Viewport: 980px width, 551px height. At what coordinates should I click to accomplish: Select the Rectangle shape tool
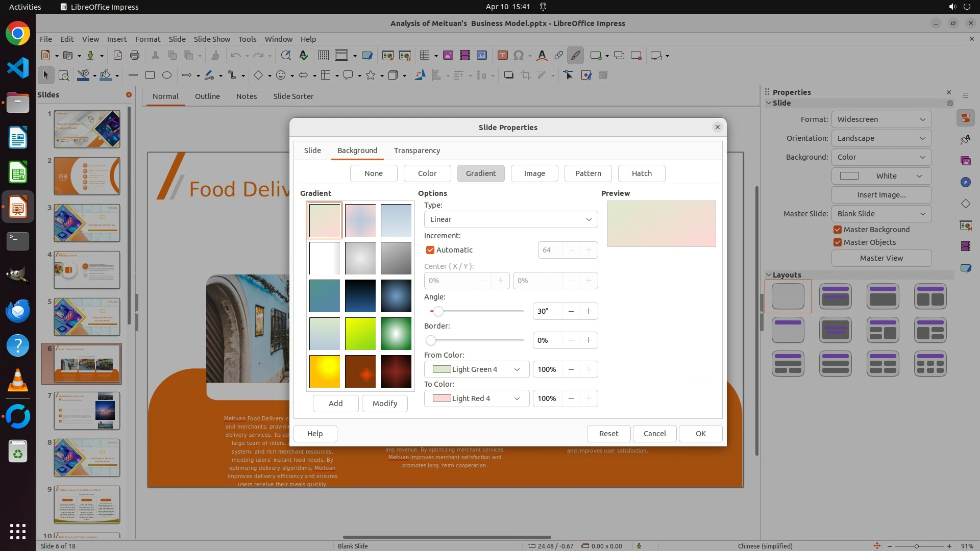pos(150,76)
